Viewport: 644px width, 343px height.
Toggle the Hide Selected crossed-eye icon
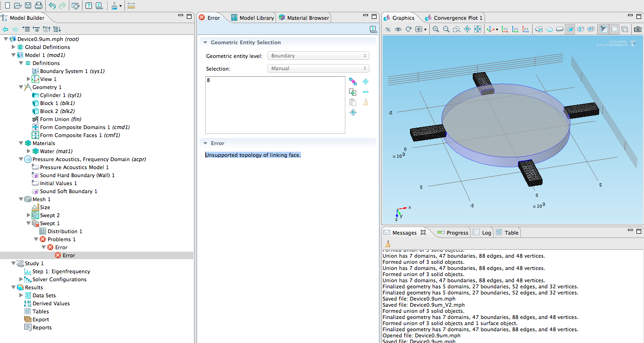[x=387, y=29]
